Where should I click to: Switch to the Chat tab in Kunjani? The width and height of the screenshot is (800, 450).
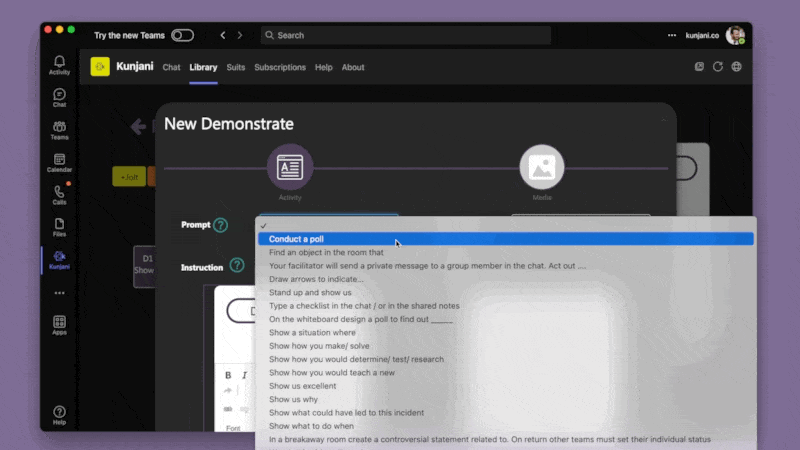[171, 67]
